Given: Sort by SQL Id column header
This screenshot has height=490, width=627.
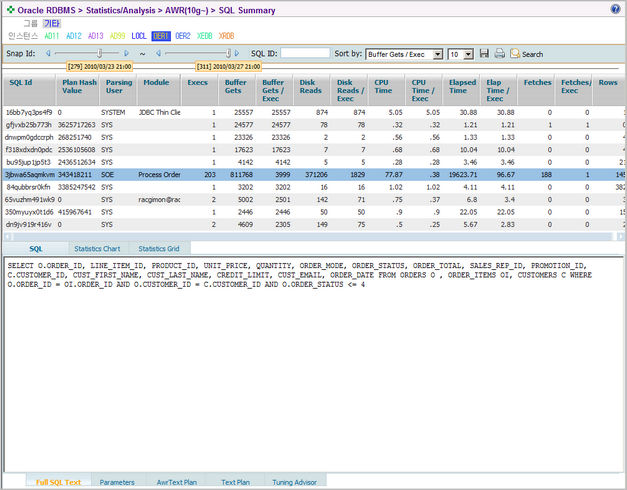Looking at the screenshot, I should 29,90.
